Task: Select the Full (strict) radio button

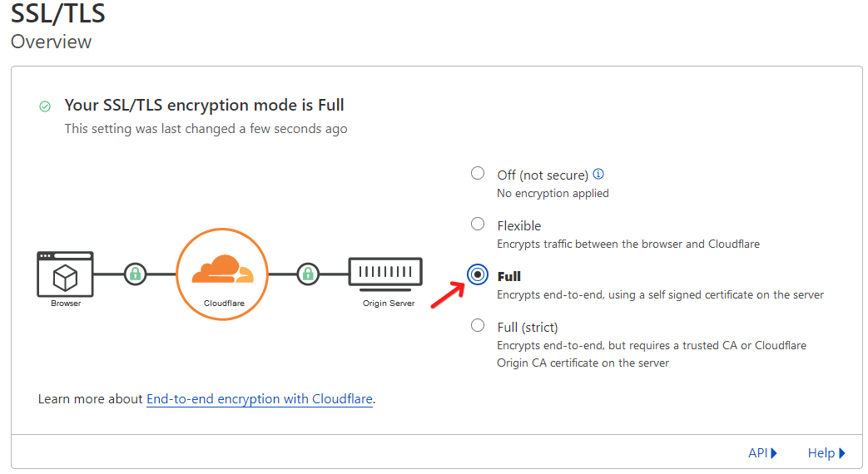Action: click(x=477, y=325)
